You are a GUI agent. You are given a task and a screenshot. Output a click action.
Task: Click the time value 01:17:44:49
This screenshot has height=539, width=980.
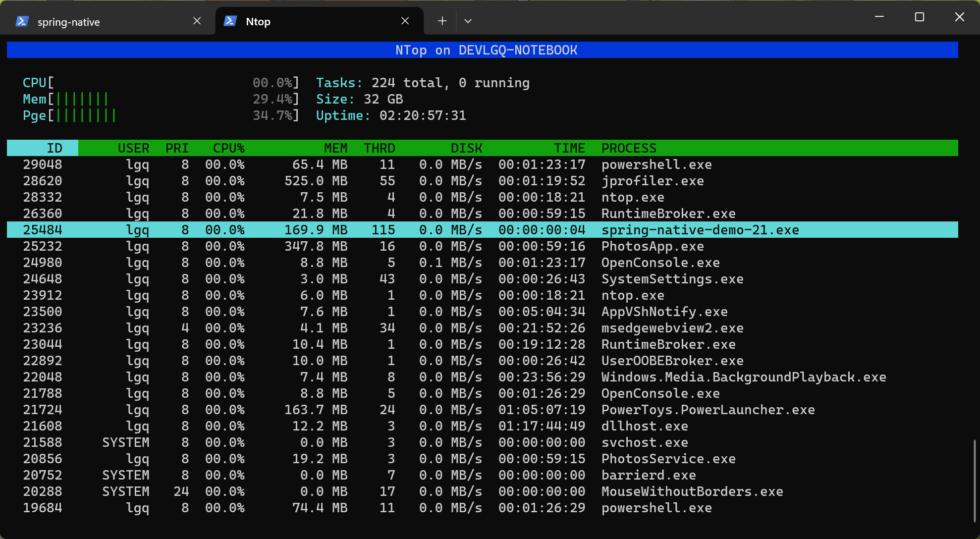click(542, 426)
